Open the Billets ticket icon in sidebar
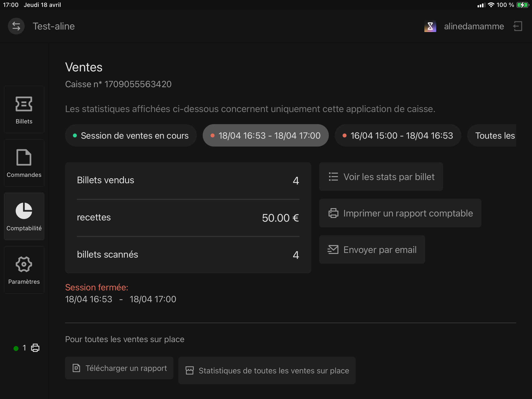Screen dimensions: 532x399 (x=24, y=104)
